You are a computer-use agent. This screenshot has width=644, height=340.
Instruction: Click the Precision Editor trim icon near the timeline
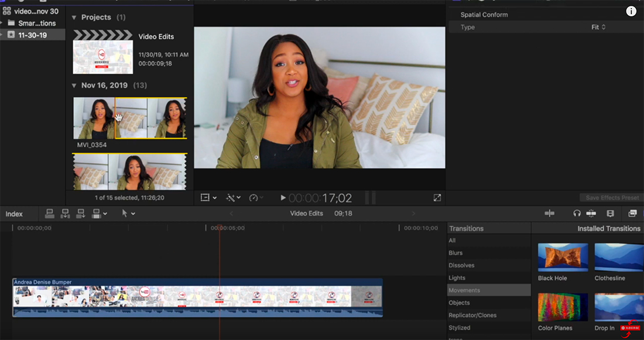[x=549, y=214]
